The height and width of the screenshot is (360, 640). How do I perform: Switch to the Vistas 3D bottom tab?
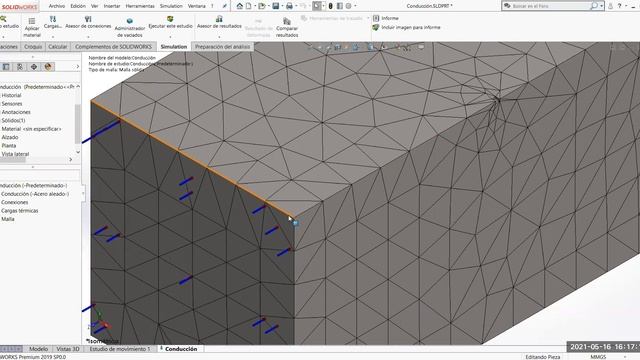68,349
